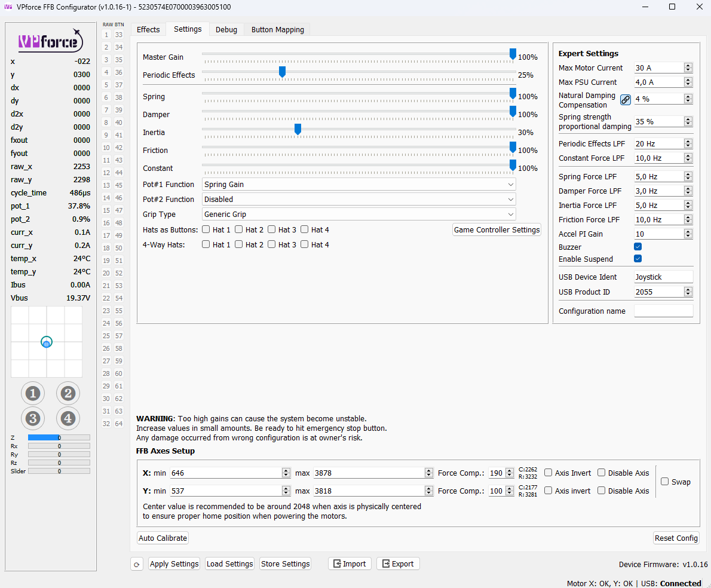This screenshot has width=711, height=588.
Task: Click Apply Settings button
Action: coord(174,563)
